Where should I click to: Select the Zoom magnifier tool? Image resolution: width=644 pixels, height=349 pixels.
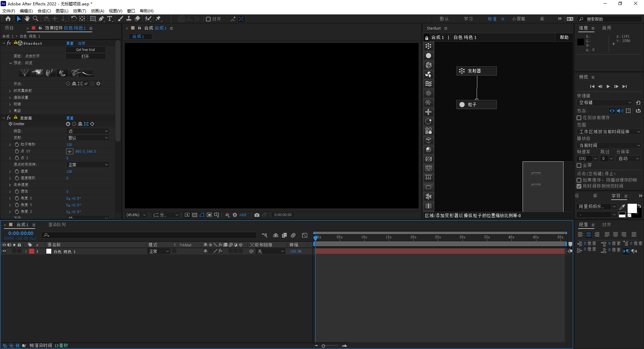pyautogui.click(x=36, y=19)
